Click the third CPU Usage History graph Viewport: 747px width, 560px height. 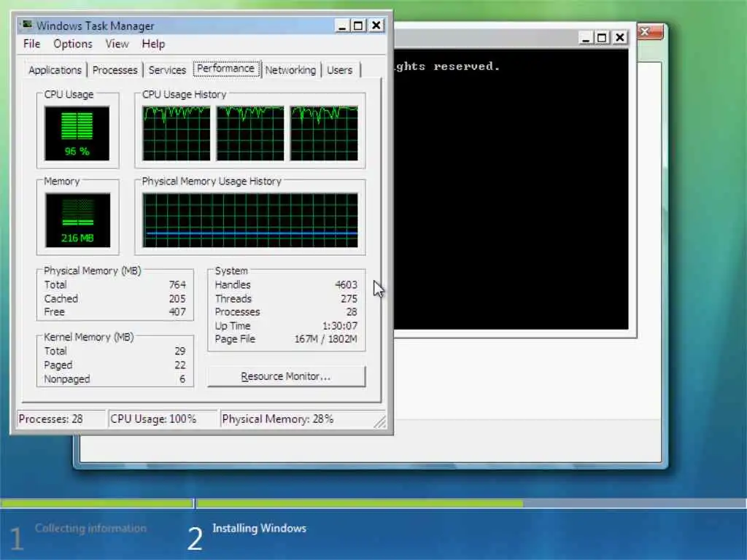coord(324,133)
